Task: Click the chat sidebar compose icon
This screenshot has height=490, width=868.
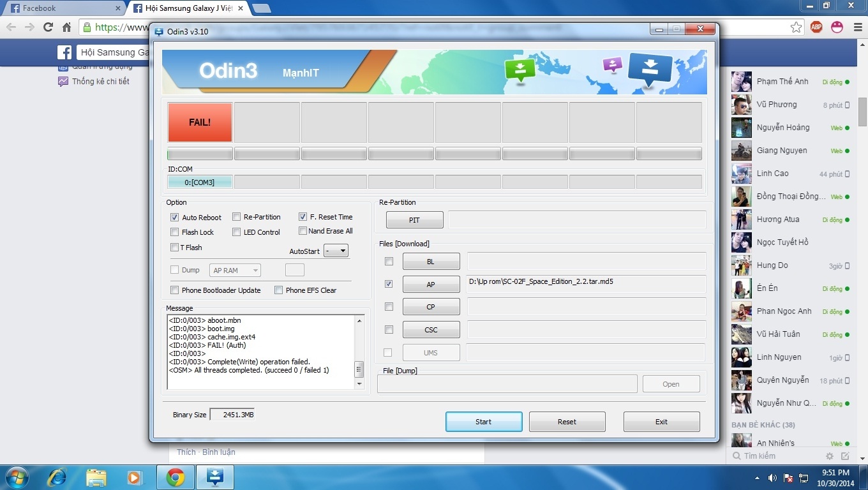Action: [x=845, y=456]
